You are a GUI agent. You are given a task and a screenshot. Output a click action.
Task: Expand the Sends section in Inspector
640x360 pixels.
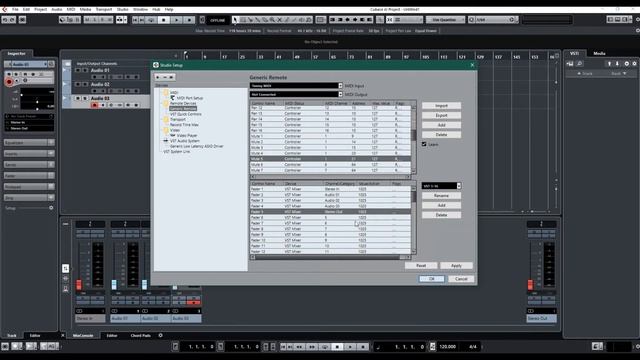pyautogui.click(x=29, y=165)
